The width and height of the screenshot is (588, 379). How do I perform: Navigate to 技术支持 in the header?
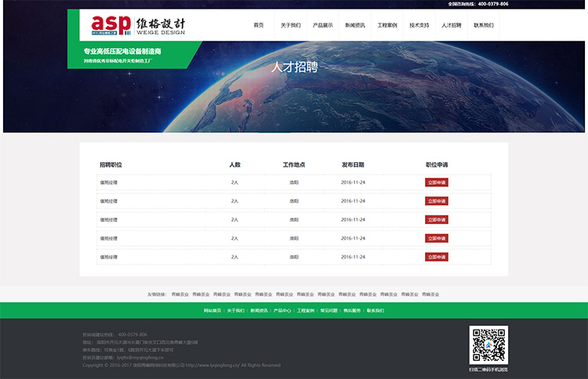[x=419, y=25]
